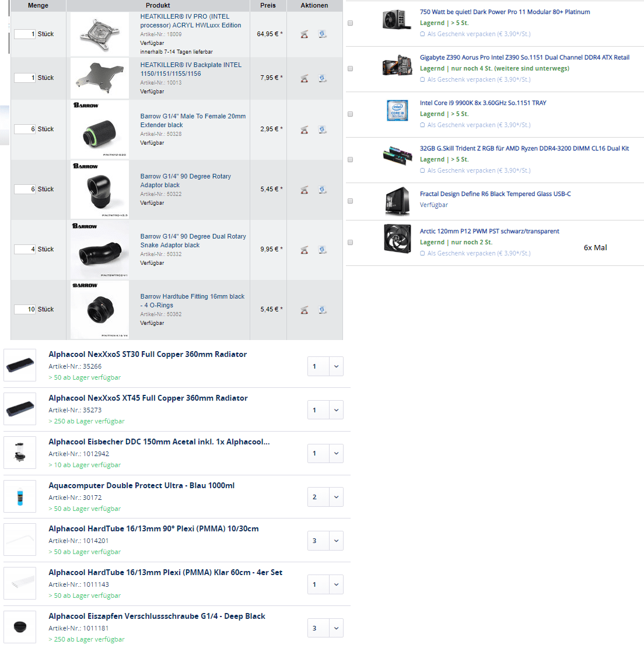Enable gift wrap for Gigabyte Z390 mainboard
This screenshot has height=648, width=644.
[x=422, y=79]
